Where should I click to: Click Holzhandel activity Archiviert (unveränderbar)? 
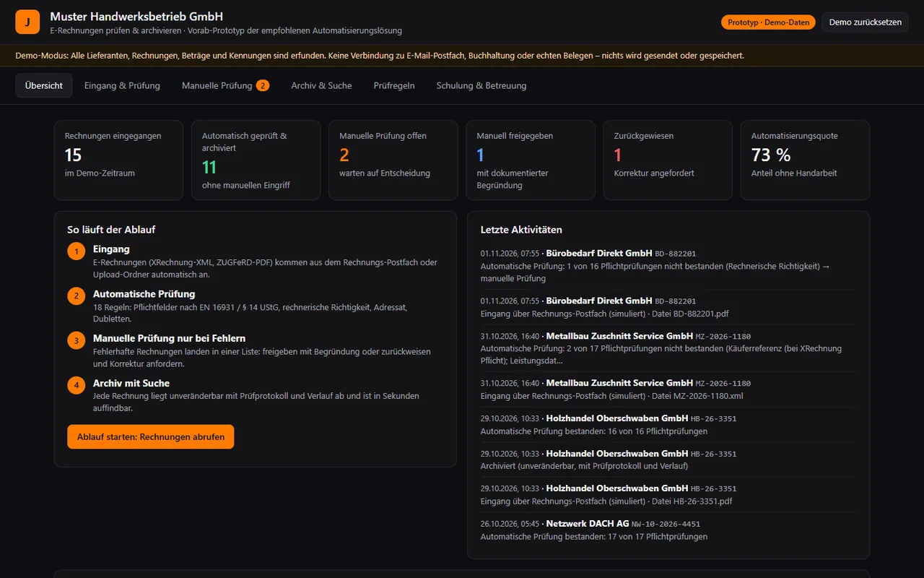tap(668, 460)
